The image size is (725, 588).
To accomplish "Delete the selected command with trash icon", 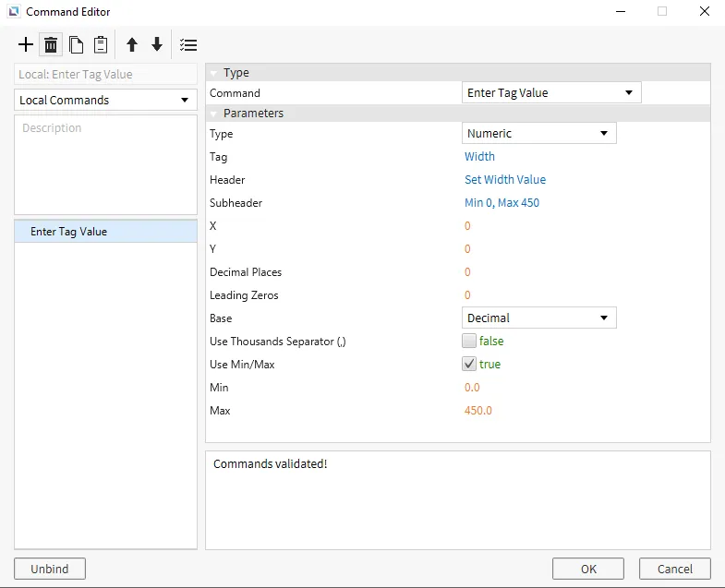I will [51, 45].
